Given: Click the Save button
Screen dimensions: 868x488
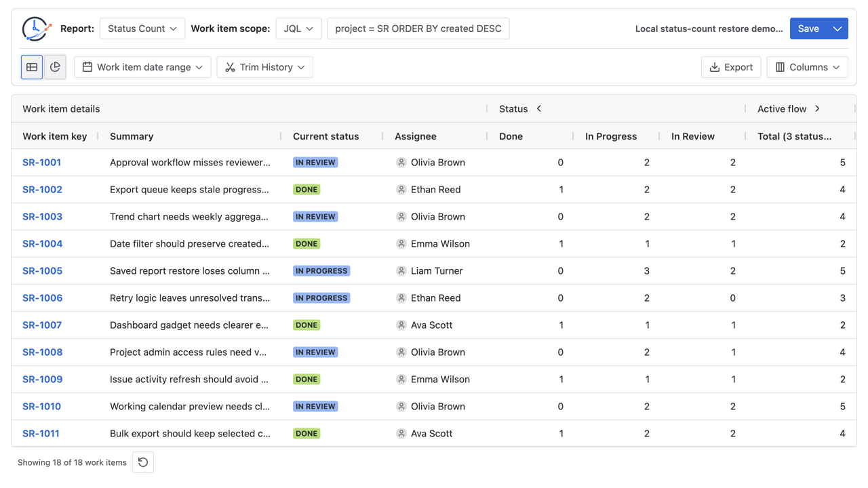Looking at the screenshot, I should (x=808, y=28).
